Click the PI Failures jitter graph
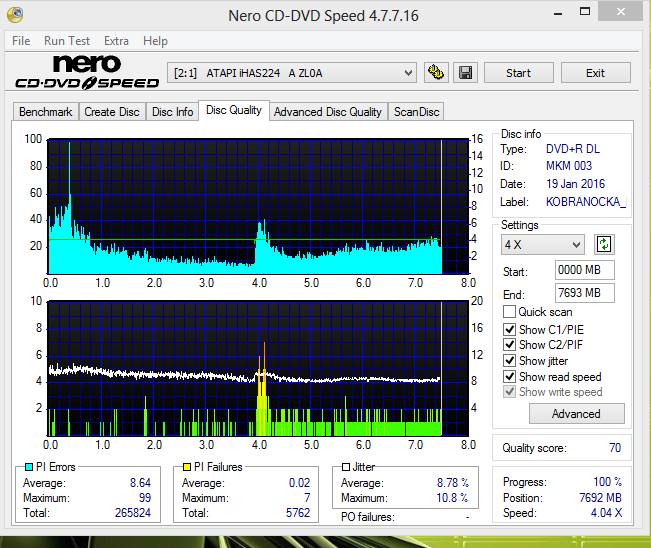 [x=258, y=368]
